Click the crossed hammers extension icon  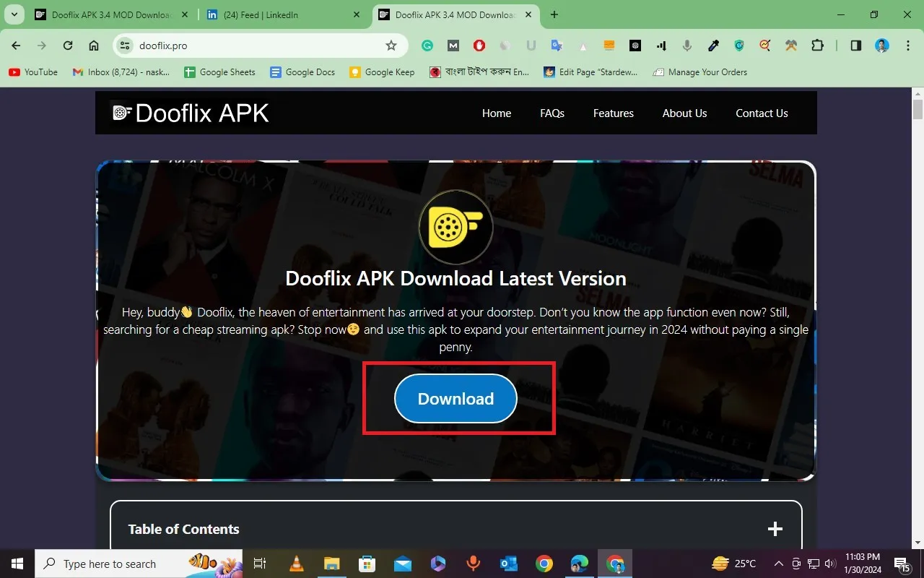click(791, 46)
